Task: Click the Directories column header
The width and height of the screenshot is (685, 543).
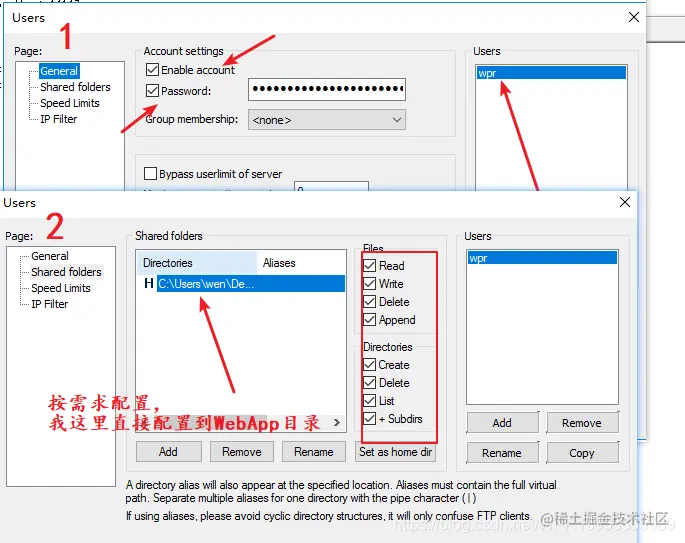Action: [x=197, y=263]
